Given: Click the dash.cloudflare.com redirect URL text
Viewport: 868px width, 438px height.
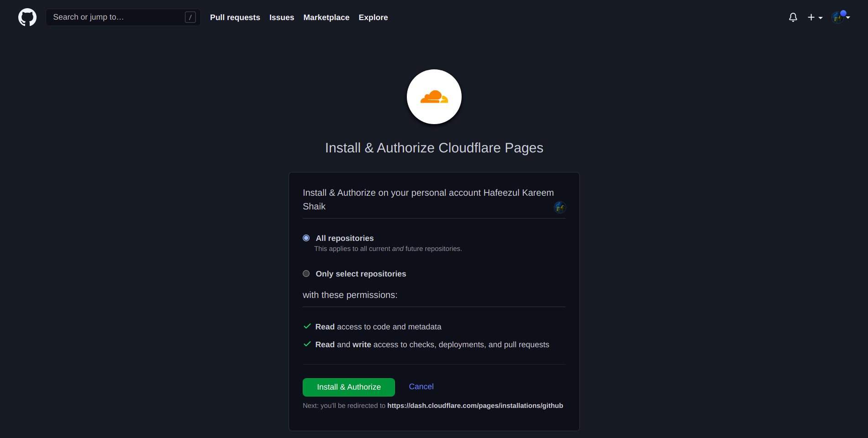Looking at the screenshot, I should tap(475, 405).
